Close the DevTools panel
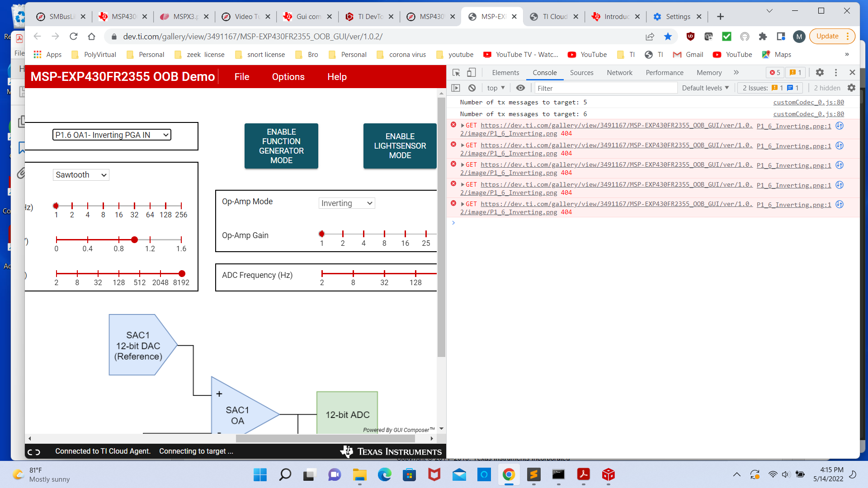868x488 pixels. (852, 72)
